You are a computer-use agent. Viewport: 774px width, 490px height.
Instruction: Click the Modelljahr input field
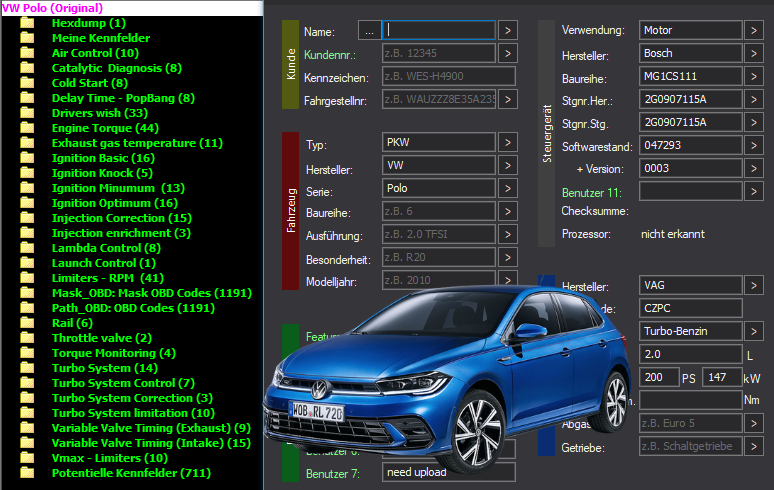click(439, 280)
